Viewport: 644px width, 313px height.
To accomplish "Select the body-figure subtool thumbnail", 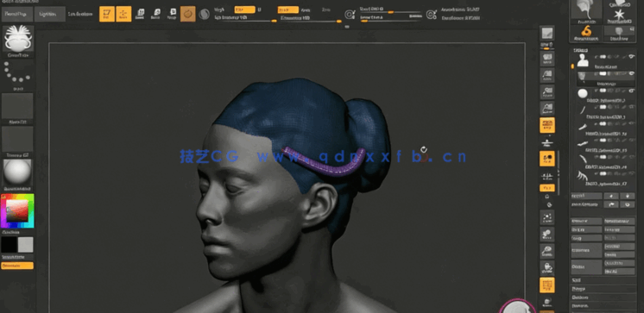I will pos(583,60).
